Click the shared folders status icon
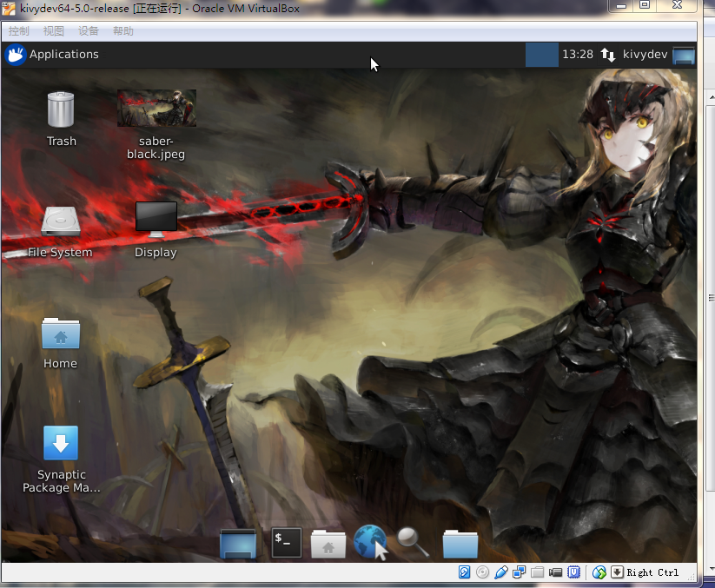This screenshot has width=715, height=588. tap(537, 572)
